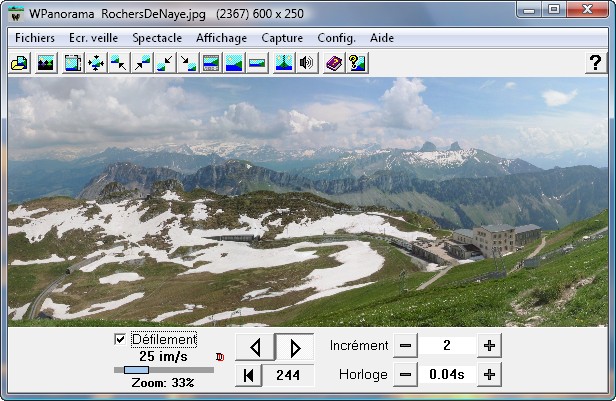Open the Fichiers menu
Viewport: 616px width, 401px height.
point(35,38)
